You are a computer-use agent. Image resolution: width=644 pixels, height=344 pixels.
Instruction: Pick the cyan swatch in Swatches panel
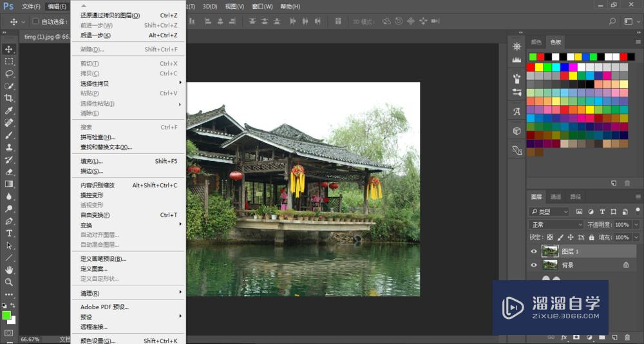[556, 67]
